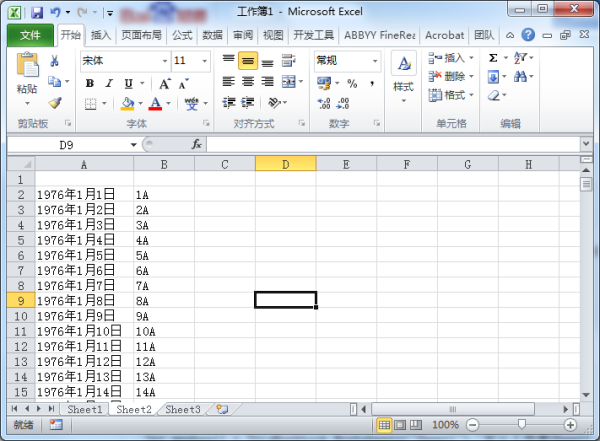The image size is (600, 441).
Task: Click increase decimal icon
Action: click(x=324, y=103)
